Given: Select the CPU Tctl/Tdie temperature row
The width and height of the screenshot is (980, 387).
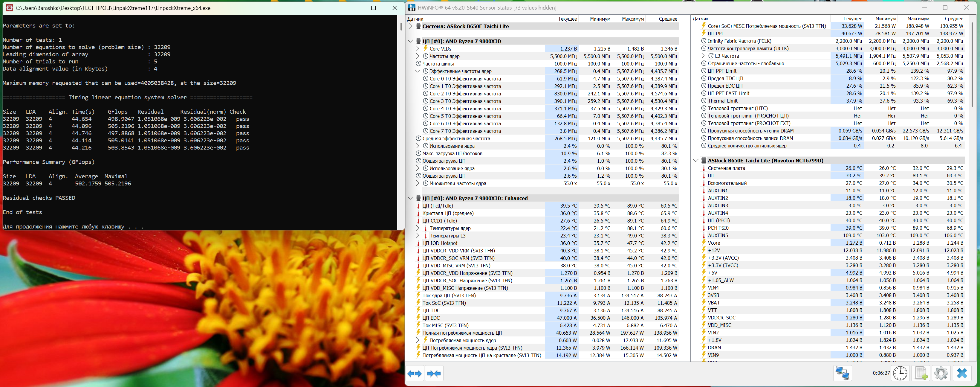Looking at the screenshot, I should (x=438, y=206).
